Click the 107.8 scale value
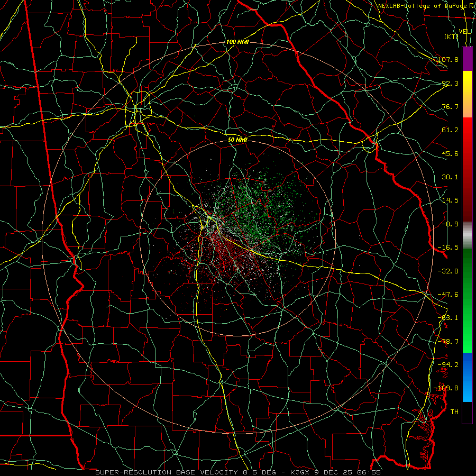This screenshot has width=476, height=476. [x=448, y=59]
